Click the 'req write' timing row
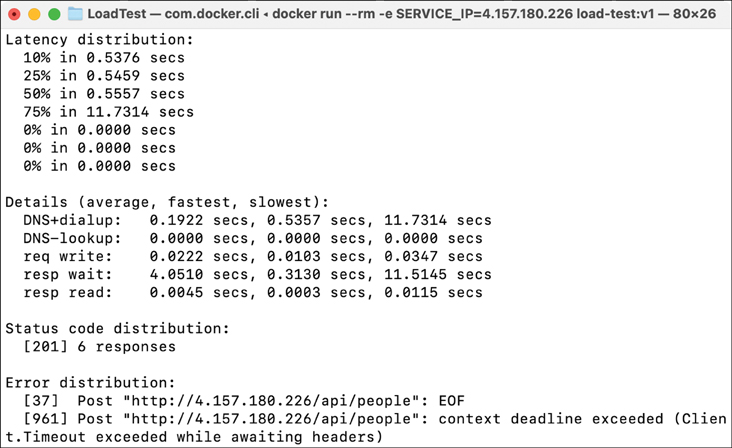 pyautogui.click(x=252, y=256)
